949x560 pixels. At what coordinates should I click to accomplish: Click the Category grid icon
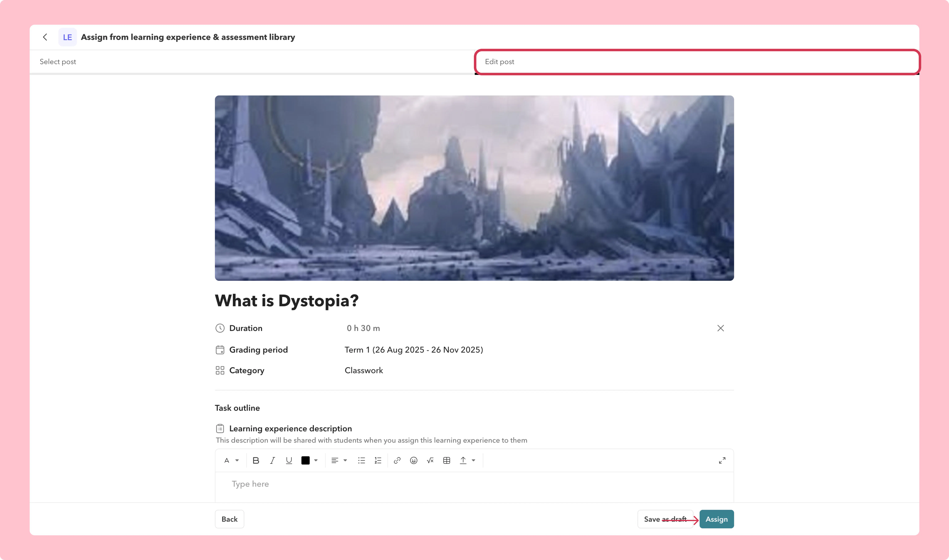click(x=220, y=371)
